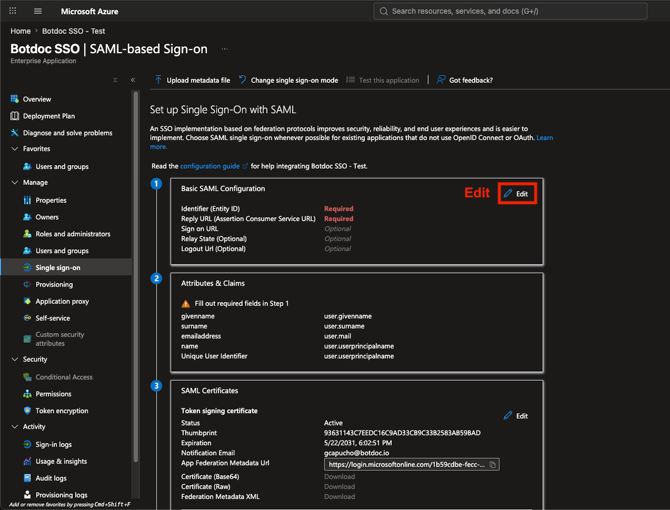Click the Conditional Access icon
Image resolution: width=670 pixels, height=510 pixels.
pyautogui.click(x=27, y=377)
